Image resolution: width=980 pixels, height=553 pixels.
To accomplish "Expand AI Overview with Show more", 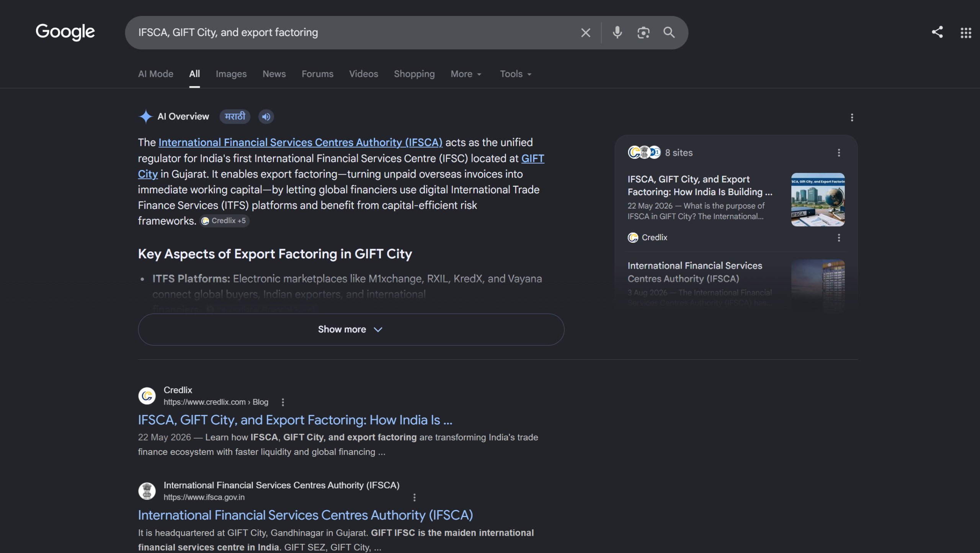I will [x=351, y=330].
